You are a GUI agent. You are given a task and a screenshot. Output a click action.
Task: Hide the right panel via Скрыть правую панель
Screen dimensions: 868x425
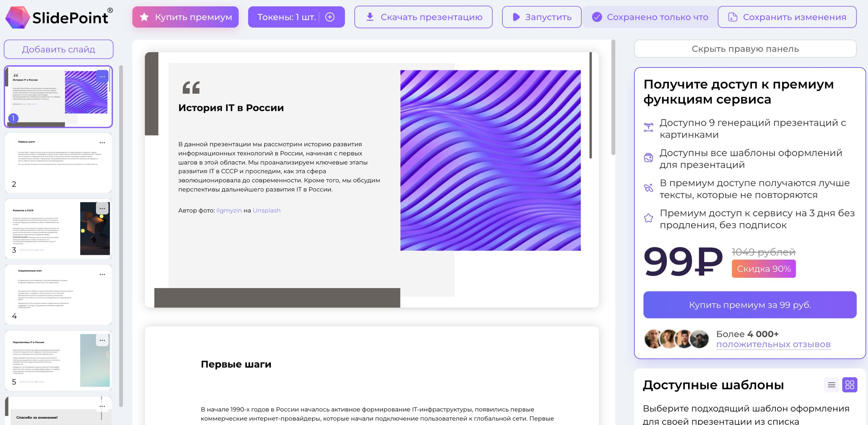point(745,49)
